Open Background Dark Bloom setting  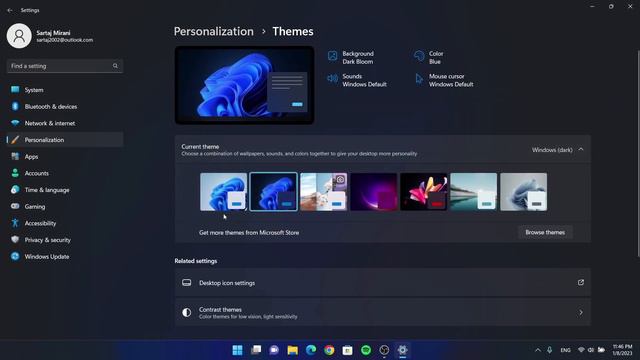351,58
